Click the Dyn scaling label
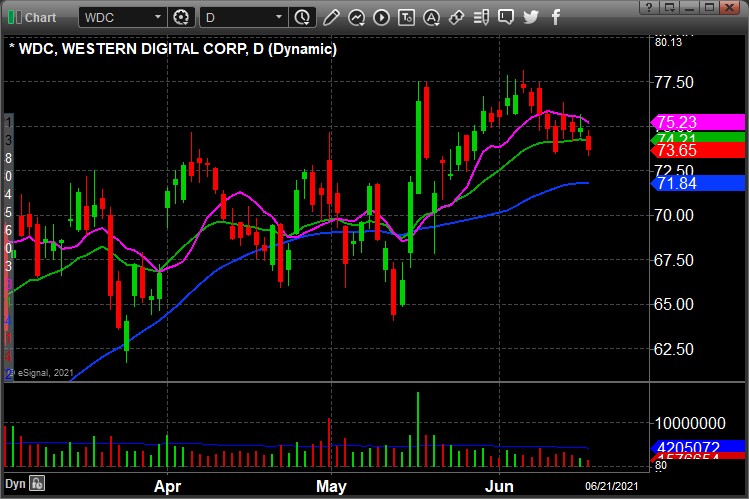Viewport: 749px width, 499px height. tap(15, 484)
